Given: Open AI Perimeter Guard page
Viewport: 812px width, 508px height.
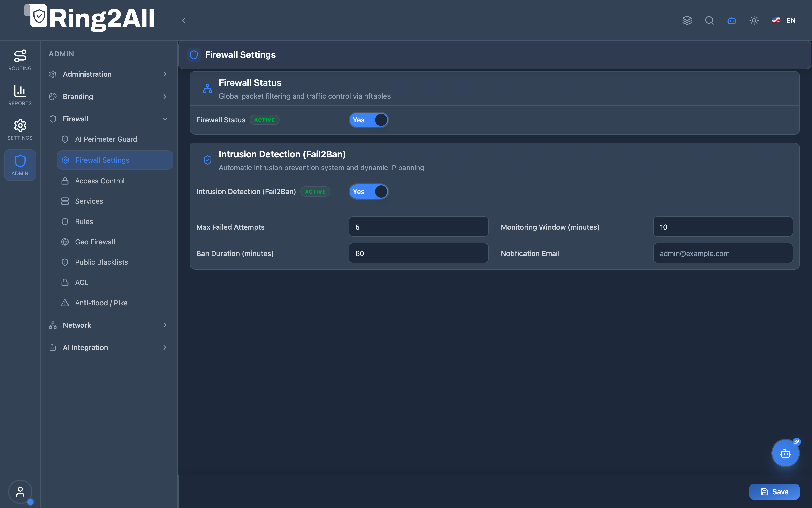Looking at the screenshot, I should point(115,139).
